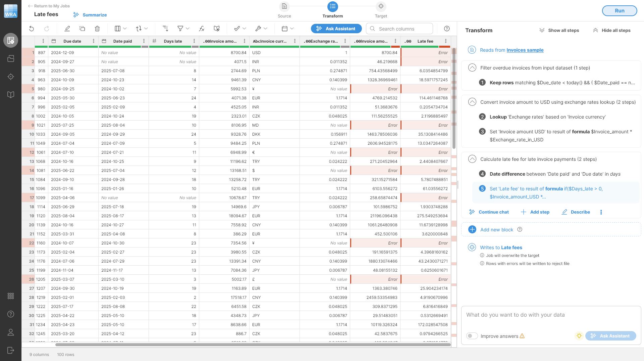Open the help question mark icon beside search
Screen dimensions: 644x361
tap(447, 29)
